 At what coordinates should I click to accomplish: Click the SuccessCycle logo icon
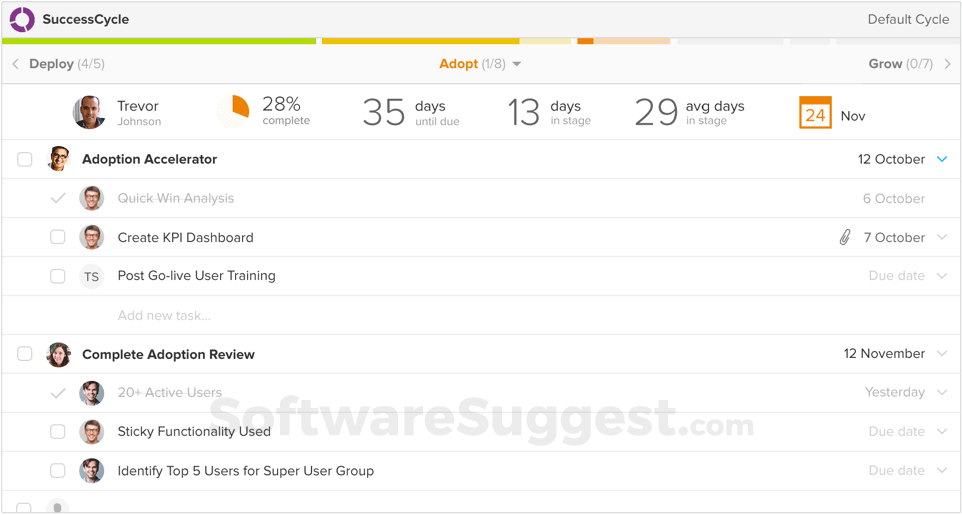(x=22, y=19)
